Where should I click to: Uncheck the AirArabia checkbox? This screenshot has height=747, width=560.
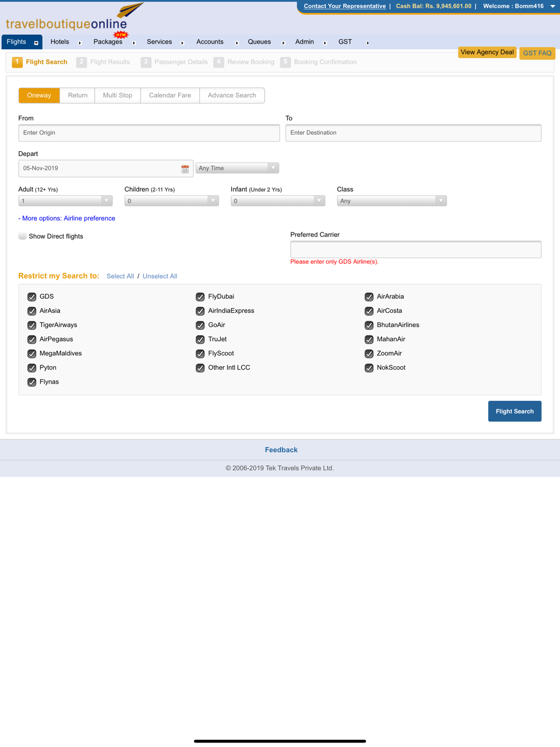click(x=369, y=297)
